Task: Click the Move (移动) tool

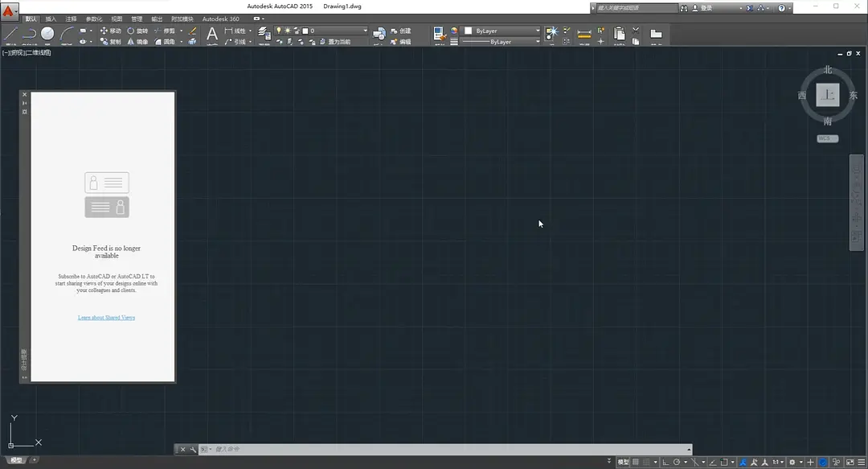Action: pyautogui.click(x=110, y=31)
